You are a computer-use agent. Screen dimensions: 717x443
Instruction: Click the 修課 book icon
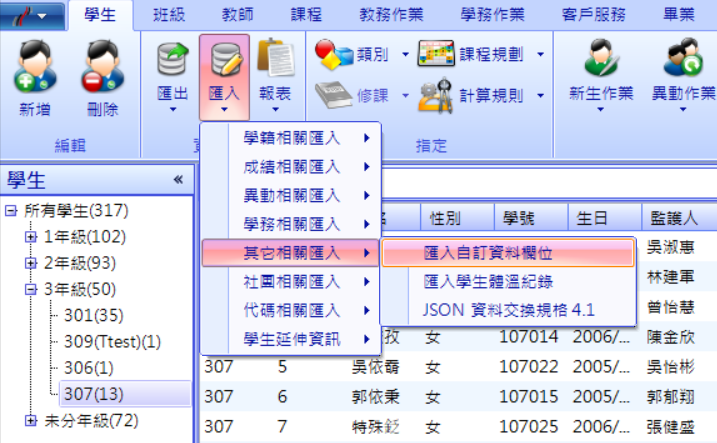334,95
